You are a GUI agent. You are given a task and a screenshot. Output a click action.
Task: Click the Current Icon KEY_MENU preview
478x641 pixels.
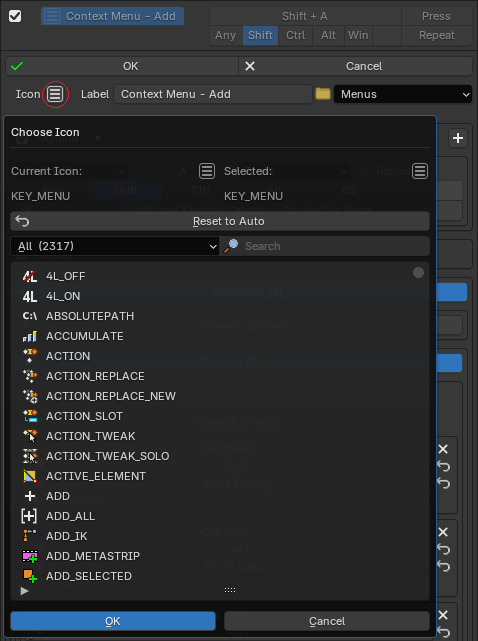click(207, 171)
